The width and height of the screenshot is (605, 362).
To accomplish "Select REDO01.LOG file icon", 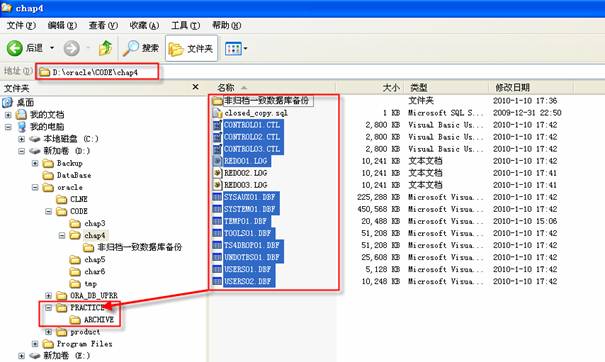I will 217,161.
